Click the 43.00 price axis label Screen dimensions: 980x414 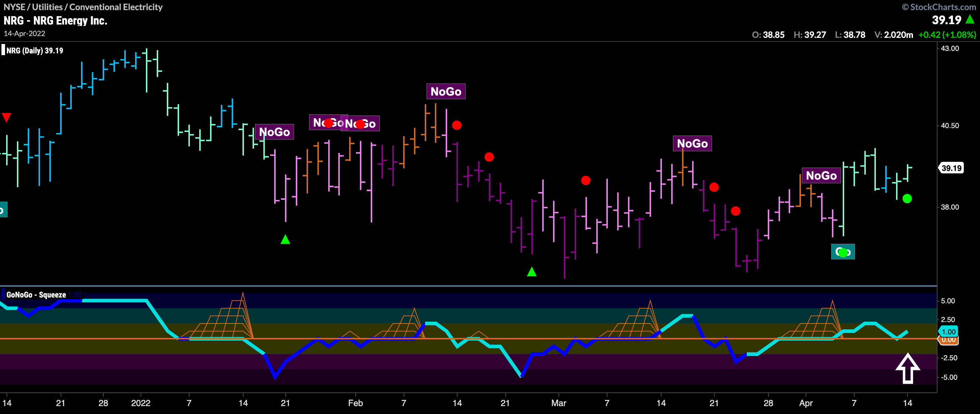[950, 48]
